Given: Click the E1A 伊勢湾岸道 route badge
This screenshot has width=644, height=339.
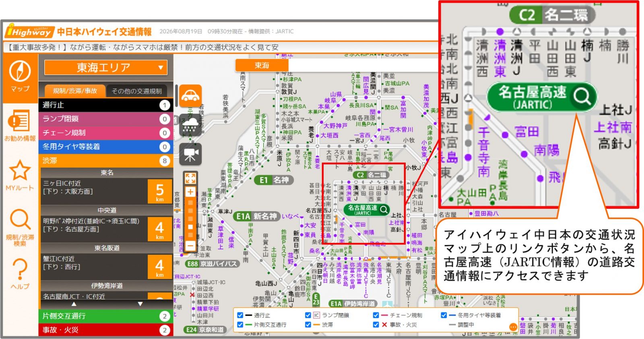Looking at the screenshot, I should pos(353,304).
